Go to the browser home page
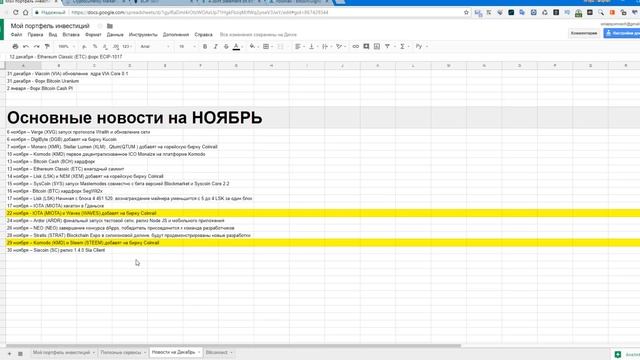640x360 pixels. pos(25,13)
